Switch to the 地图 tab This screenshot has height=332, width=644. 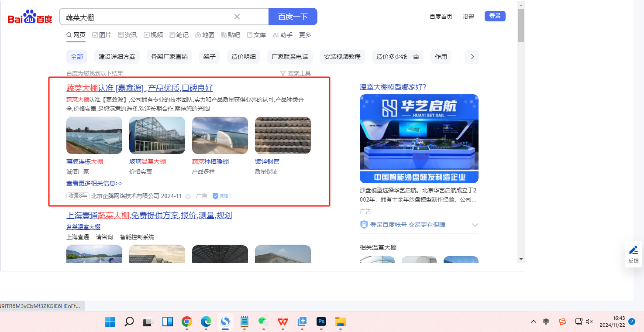point(205,35)
